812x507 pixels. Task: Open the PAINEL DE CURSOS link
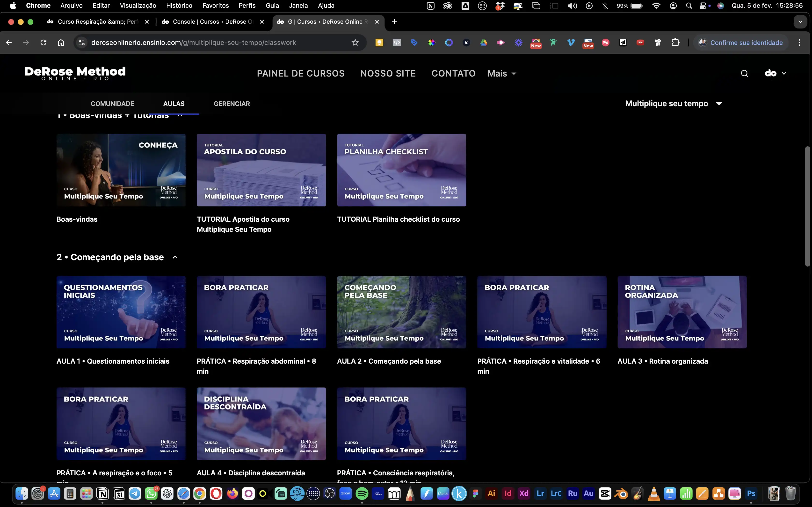(301, 73)
